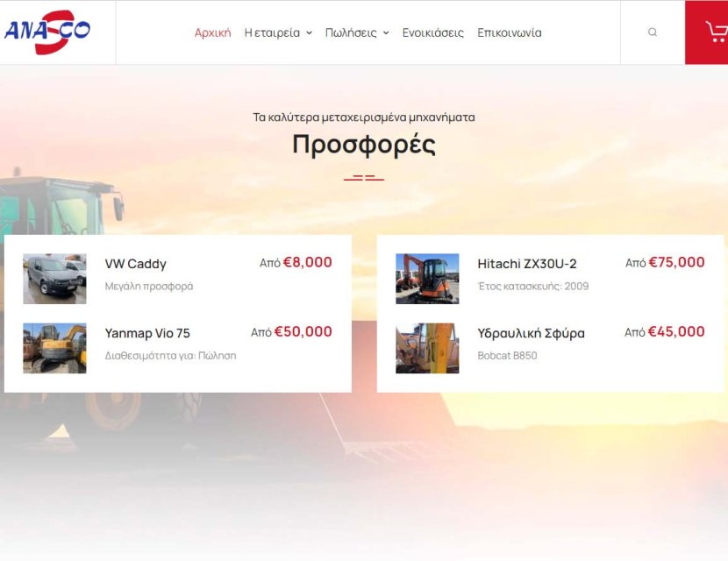The height and width of the screenshot is (561, 728).
Task: Click the Bobcat B850 description
Action: 507,355
